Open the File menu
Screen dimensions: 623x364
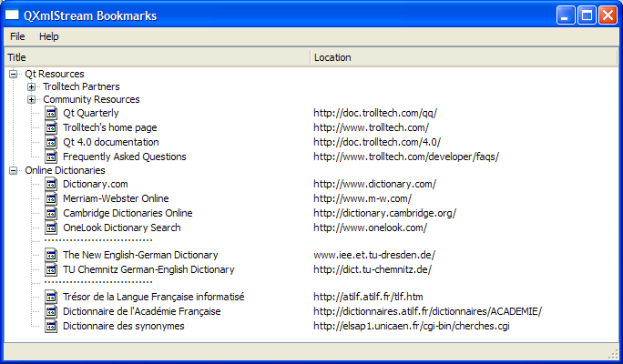[x=17, y=36]
